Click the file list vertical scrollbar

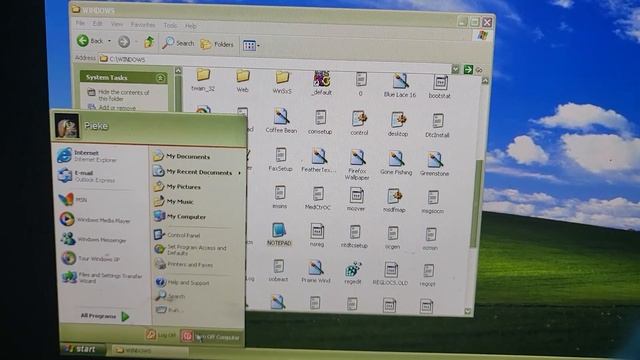pos(475,203)
